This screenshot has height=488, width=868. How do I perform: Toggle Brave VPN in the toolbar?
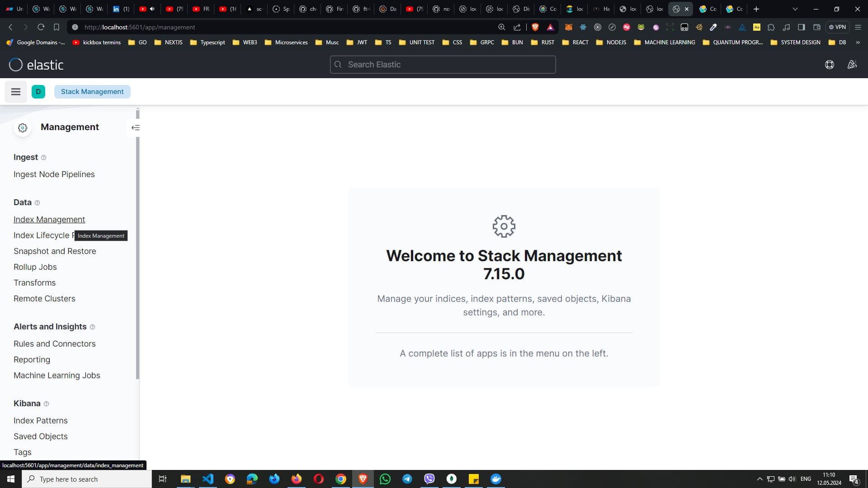(x=838, y=27)
